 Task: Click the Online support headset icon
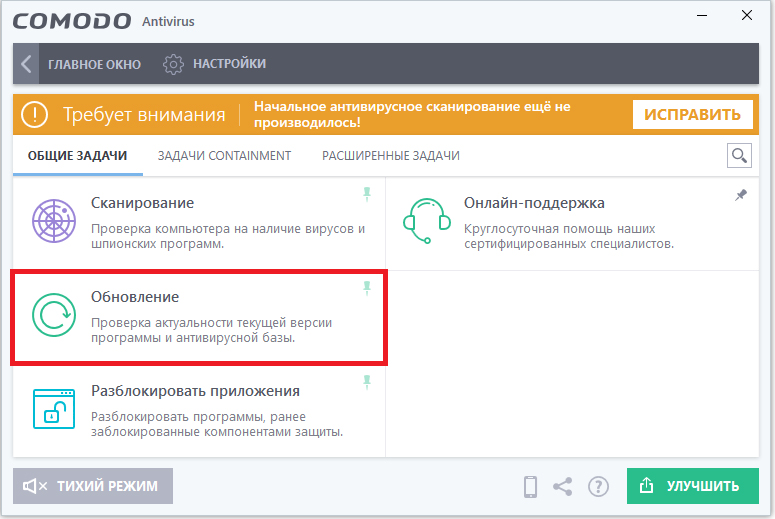click(427, 221)
